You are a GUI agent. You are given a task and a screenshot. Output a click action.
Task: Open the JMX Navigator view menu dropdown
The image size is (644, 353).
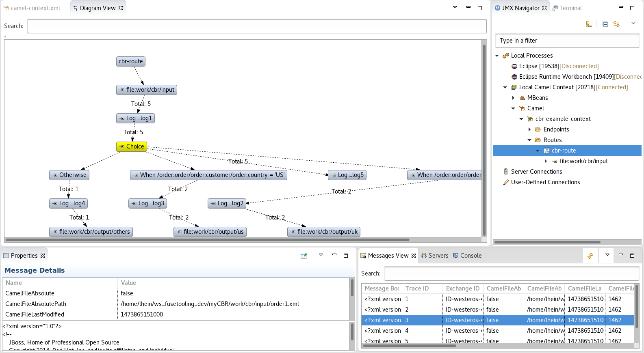tap(633, 23)
